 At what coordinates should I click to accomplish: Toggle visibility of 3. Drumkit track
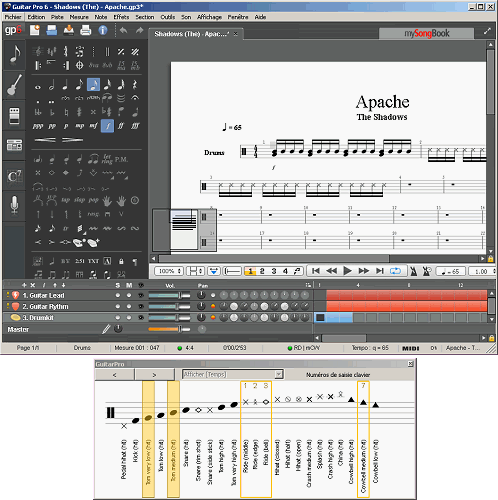point(141,318)
